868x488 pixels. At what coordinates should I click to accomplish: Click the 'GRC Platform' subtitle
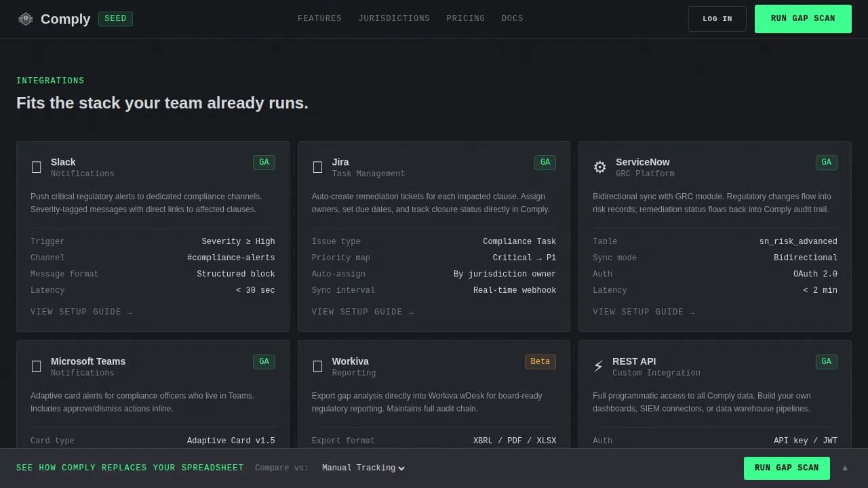645,174
